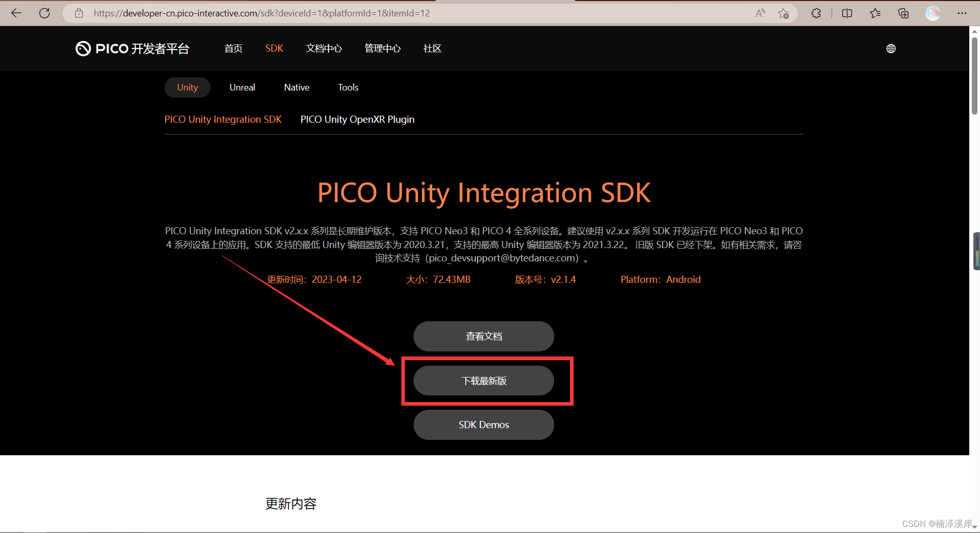Select the SDK navigation item

[x=274, y=49]
